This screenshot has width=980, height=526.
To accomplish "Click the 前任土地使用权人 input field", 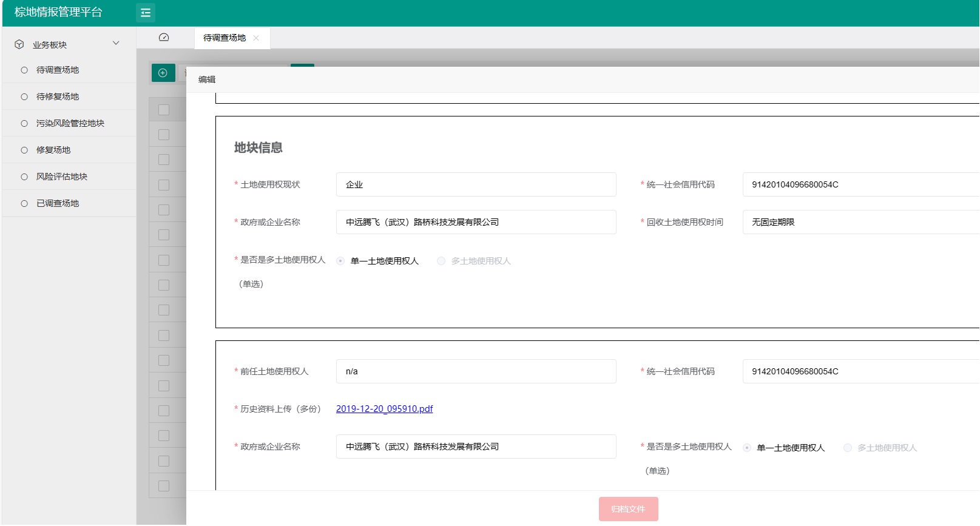I will click(x=476, y=371).
